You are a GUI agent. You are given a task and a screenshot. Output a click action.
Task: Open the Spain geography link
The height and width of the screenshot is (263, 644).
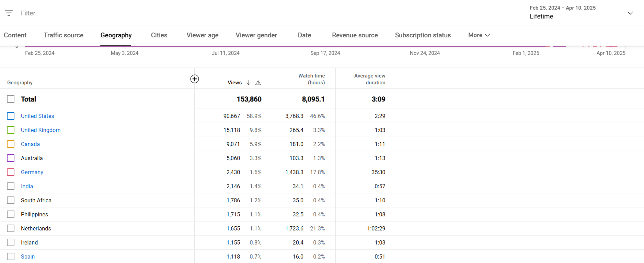point(28,256)
